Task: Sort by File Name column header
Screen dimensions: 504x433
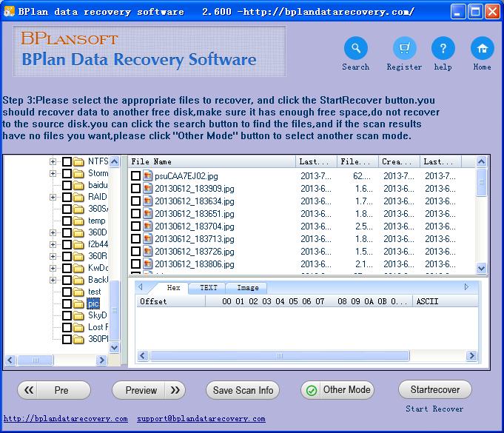Action: pos(212,161)
